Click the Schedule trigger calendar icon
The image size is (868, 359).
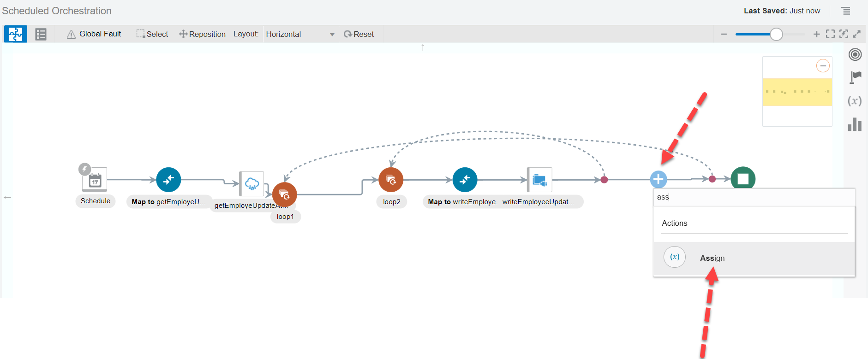point(95,180)
